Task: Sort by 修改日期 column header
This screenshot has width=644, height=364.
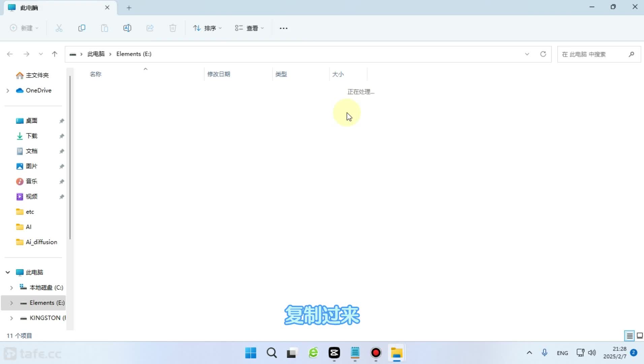Action: (x=219, y=74)
